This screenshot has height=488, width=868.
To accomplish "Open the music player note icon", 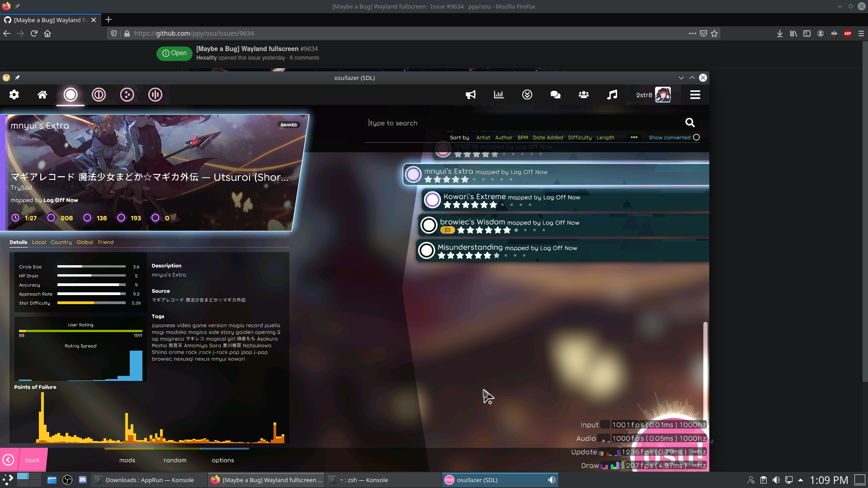I will 612,95.
